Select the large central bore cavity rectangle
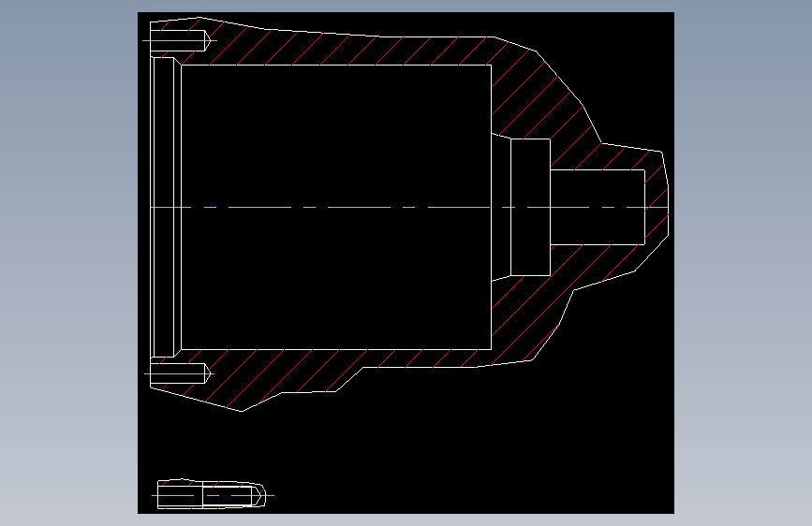 [336, 207]
